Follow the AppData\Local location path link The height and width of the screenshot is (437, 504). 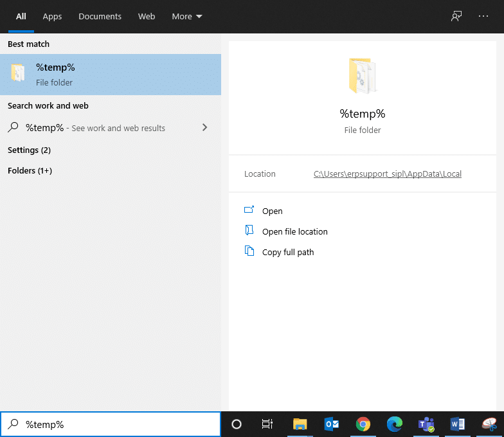(x=387, y=174)
